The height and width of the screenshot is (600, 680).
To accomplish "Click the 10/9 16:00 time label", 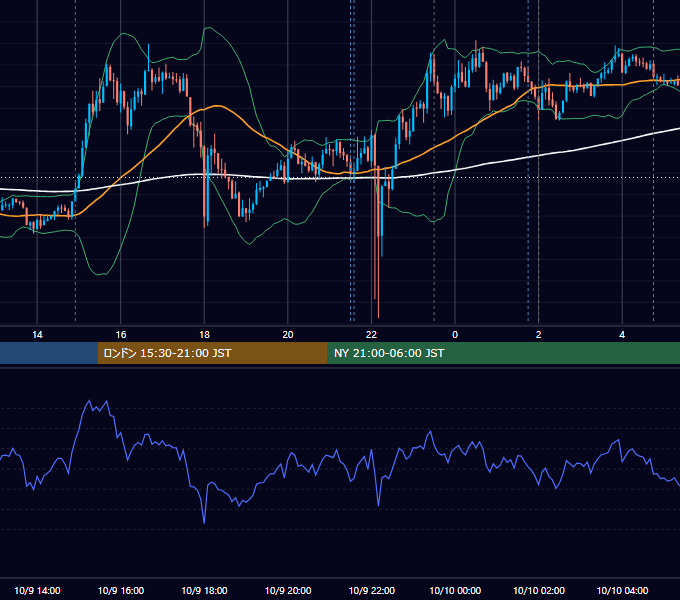I will [121, 590].
